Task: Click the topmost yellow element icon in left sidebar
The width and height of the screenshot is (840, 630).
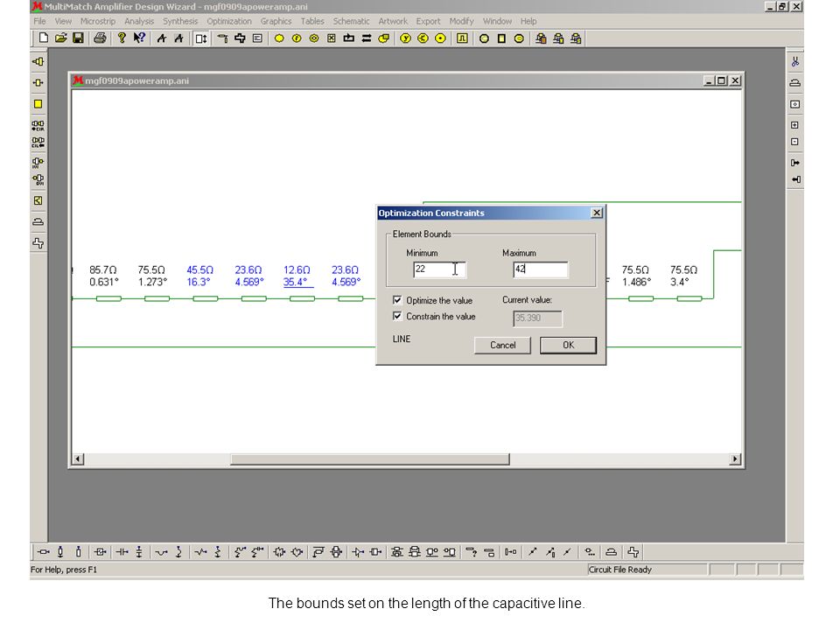Action: 38,61
